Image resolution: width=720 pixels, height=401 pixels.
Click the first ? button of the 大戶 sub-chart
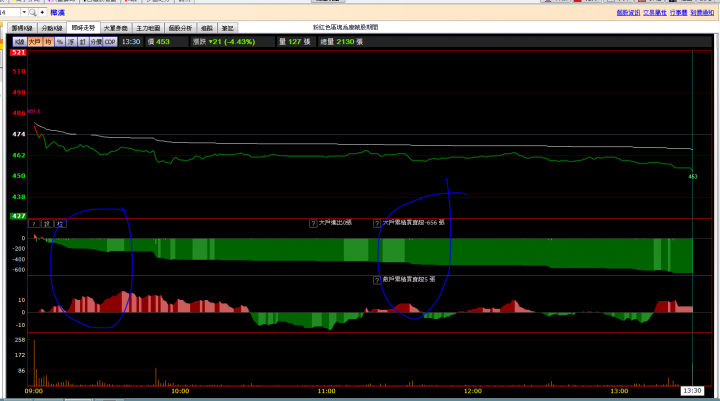coord(34,224)
